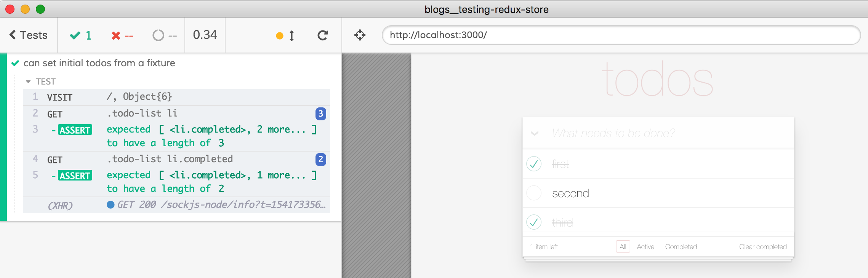
Task: Click the red failed tests X indicator
Action: [122, 35]
